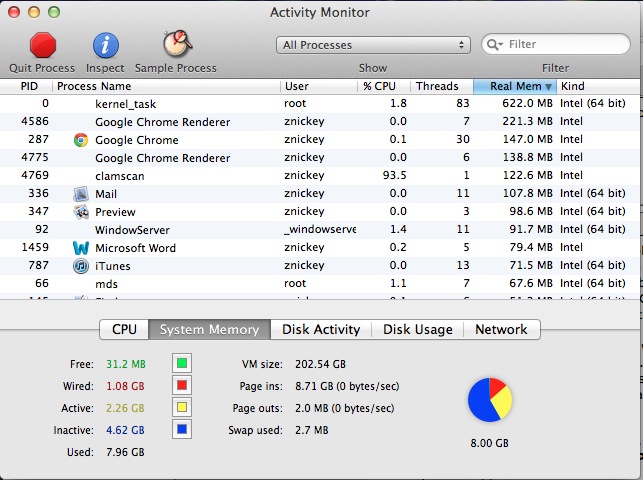The image size is (643, 480).
Task: Click the _windowserver user cell
Action: point(320,230)
